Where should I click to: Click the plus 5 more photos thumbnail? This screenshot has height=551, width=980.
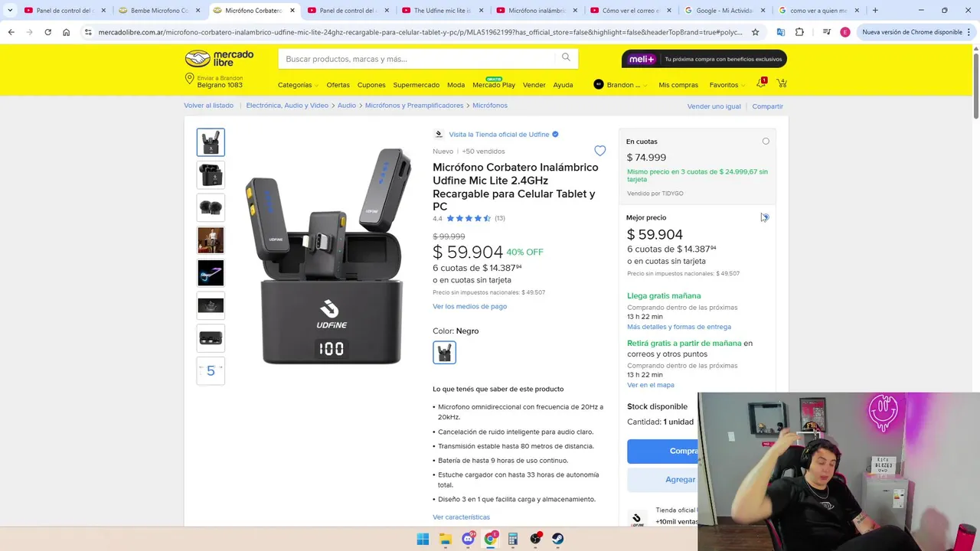[x=211, y=370]
